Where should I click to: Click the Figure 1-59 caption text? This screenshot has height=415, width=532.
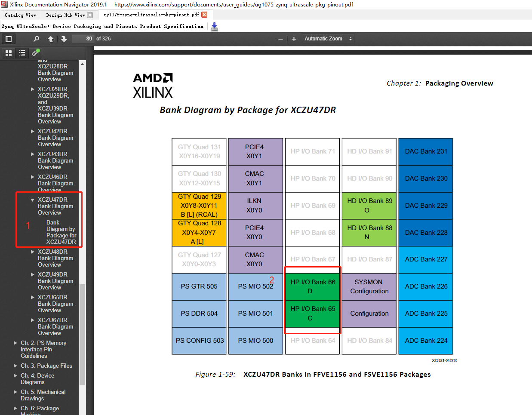coord(313,375)
